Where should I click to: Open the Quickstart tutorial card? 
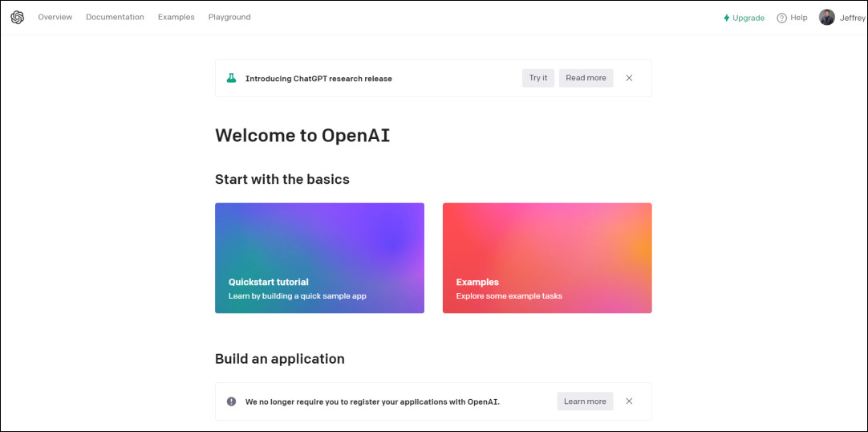pyautogui.click(x=319, y=258)
